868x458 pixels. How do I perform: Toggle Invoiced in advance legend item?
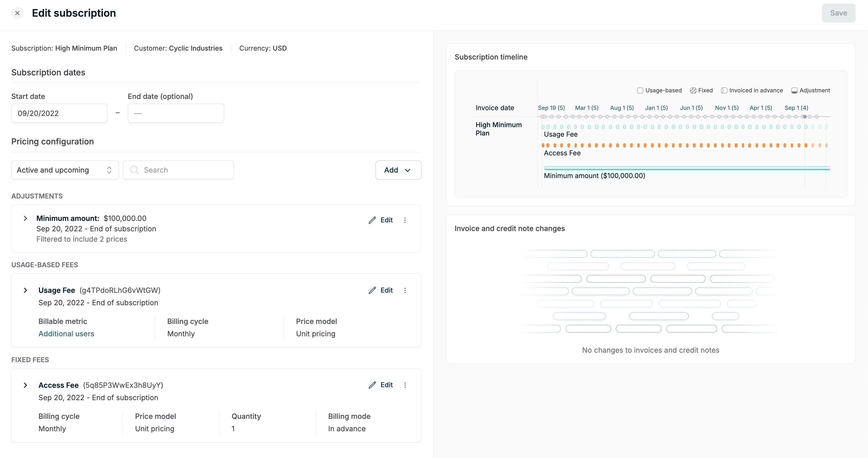coord(752,90)
